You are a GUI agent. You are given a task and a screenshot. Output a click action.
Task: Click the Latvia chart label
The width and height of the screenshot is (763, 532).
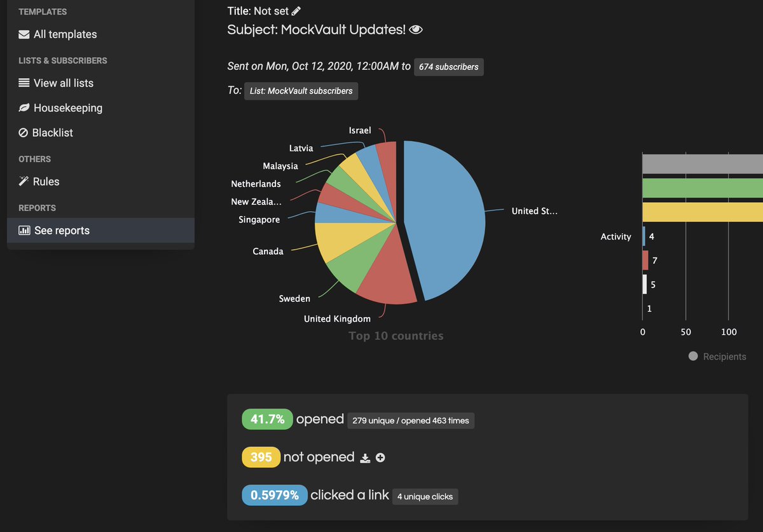[301, 148]
